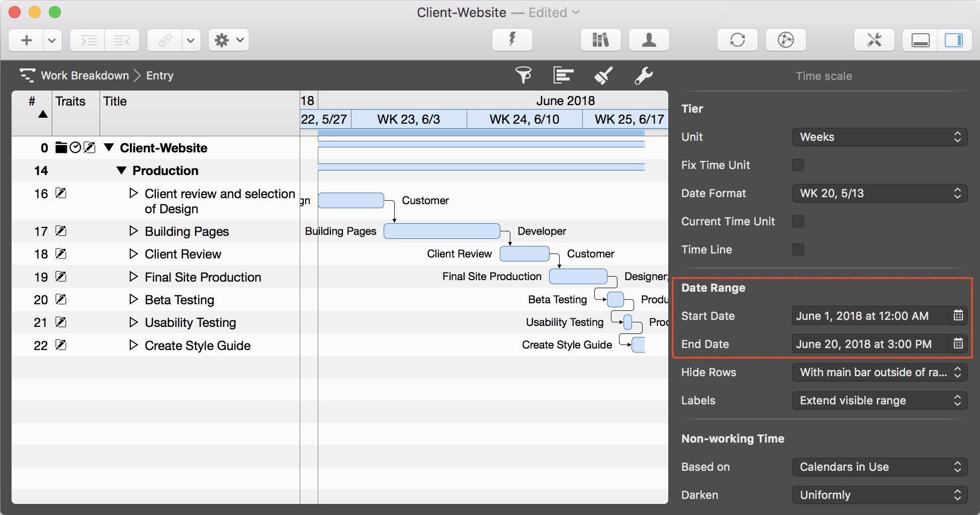Click the add plus button
The height and width of the screenshot is (515, 980).
[27, 40]
